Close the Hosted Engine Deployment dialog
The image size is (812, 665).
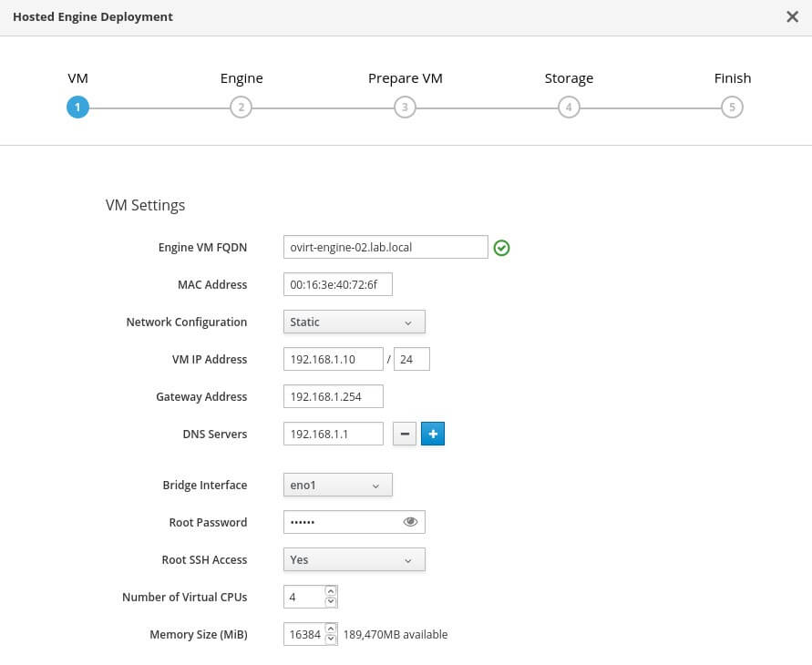pos(792,16)
